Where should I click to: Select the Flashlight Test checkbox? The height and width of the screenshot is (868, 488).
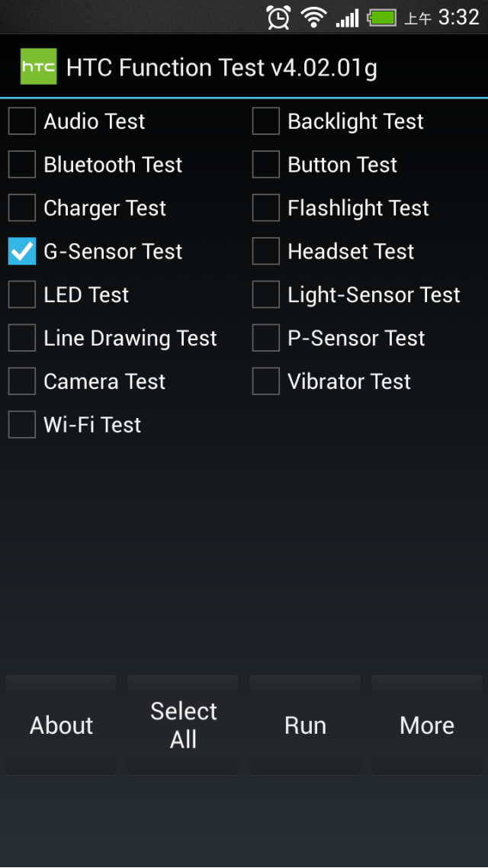(x=265, y=208)
